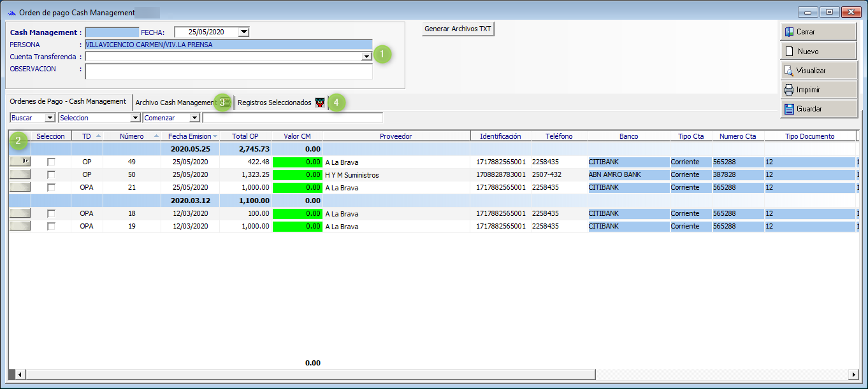868x389 pixels.
Task: Click the green Valor CM cell for OPA 21
Action: coord(297,188)
